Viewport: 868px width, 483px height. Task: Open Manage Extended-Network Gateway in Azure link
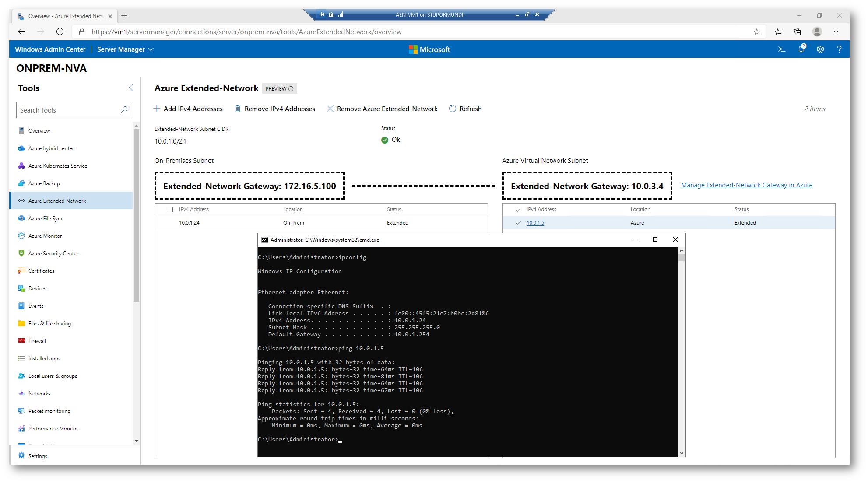pos(747,185)
